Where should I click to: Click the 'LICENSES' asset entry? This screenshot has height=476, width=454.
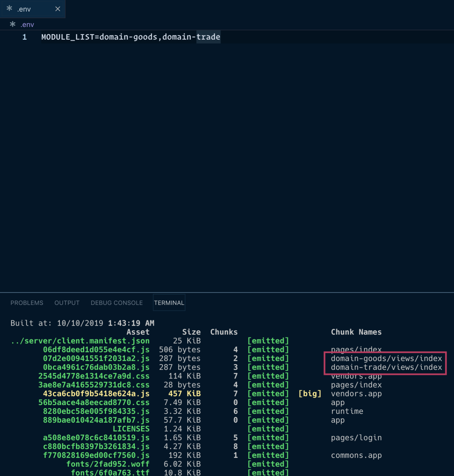(x=131, y=429)
